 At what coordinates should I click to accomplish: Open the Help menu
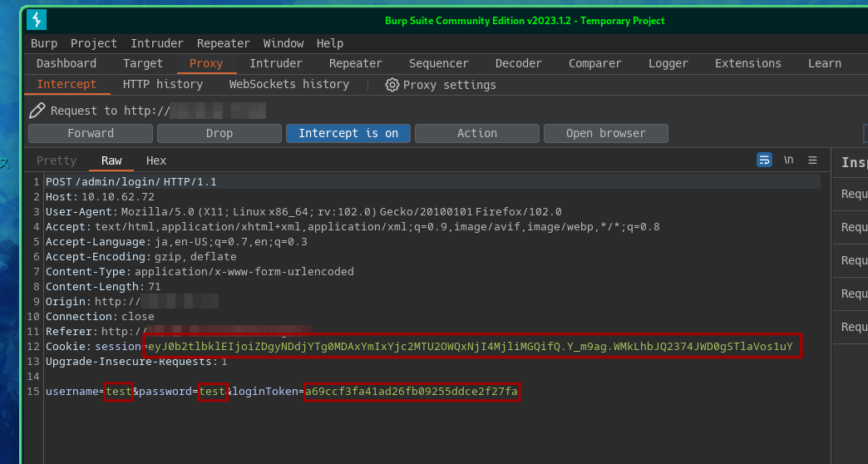[330, 43]
